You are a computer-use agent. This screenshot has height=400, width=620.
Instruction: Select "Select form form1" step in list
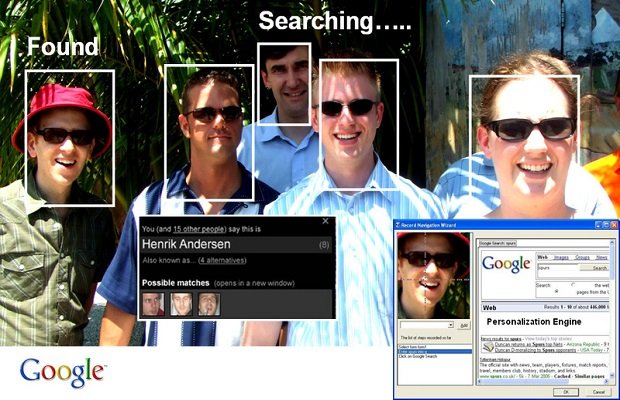[435, 347]
